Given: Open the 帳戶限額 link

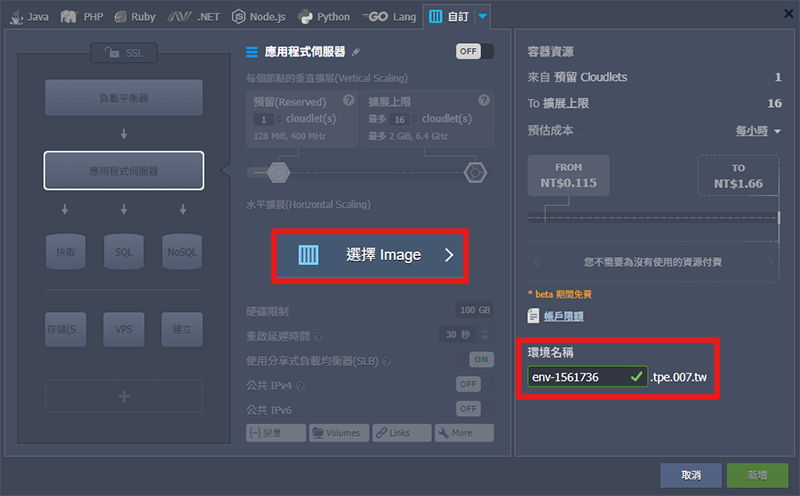Looking at the screenshot, I should click(563, 316).
